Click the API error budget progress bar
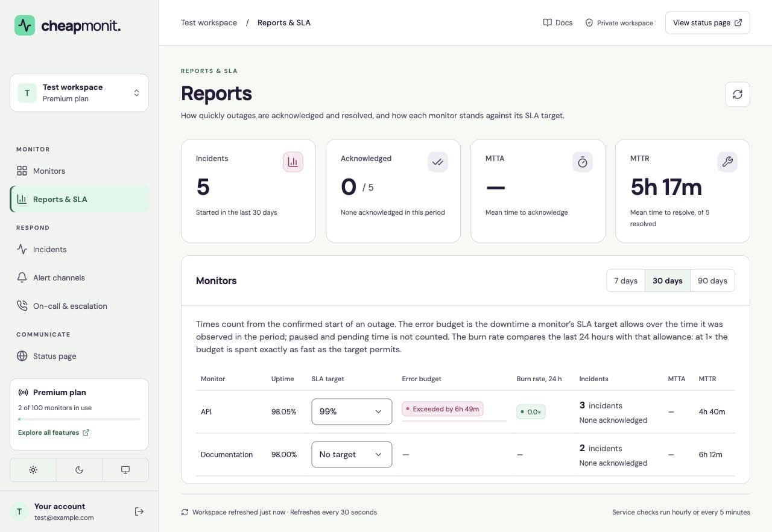This screenshot has width=772, height=532. [x=454, y=421]
